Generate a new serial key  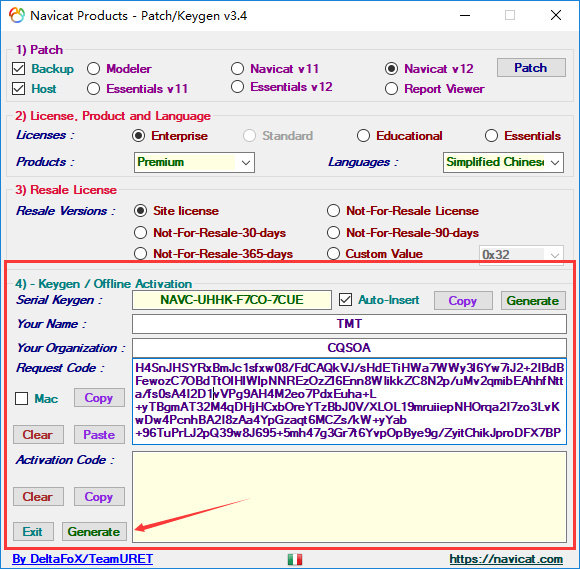pyautogui.click(x=533, y=300)
